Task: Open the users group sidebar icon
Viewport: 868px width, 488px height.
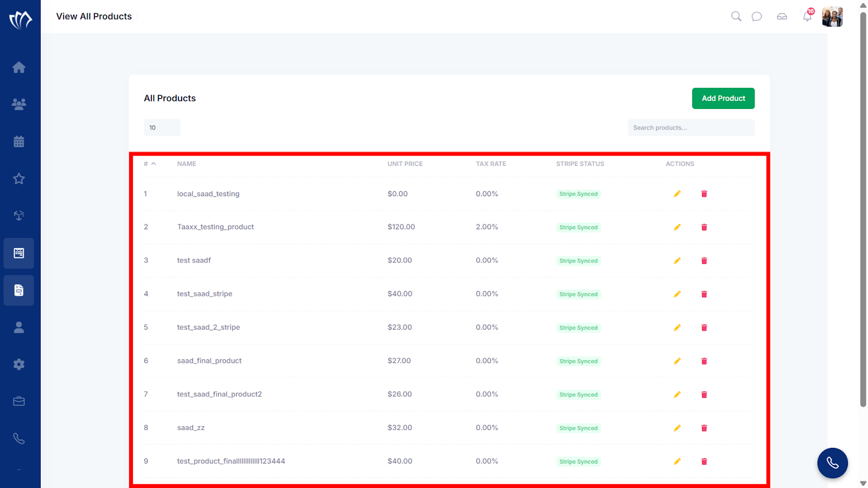Action: pos(19,104)
